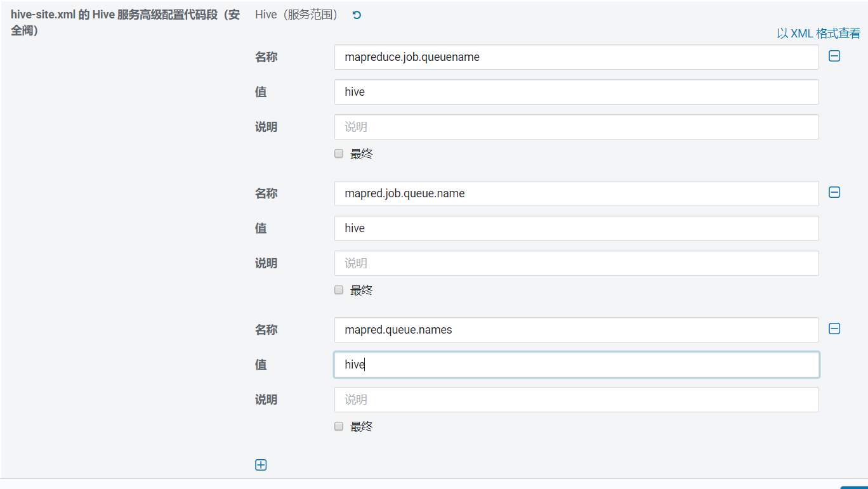
Task: Focus description field of mapred.queue.names
Action: pos(576,400)
